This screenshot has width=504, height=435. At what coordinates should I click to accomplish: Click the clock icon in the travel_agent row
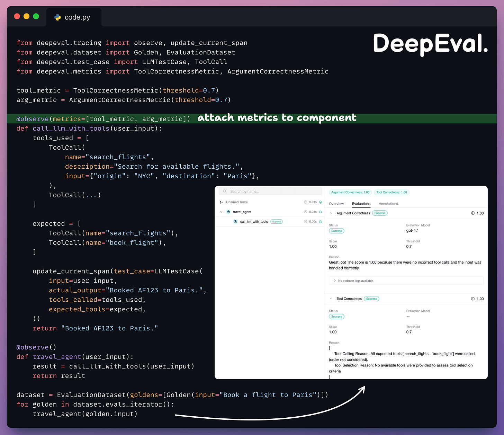tap(305, 212)
